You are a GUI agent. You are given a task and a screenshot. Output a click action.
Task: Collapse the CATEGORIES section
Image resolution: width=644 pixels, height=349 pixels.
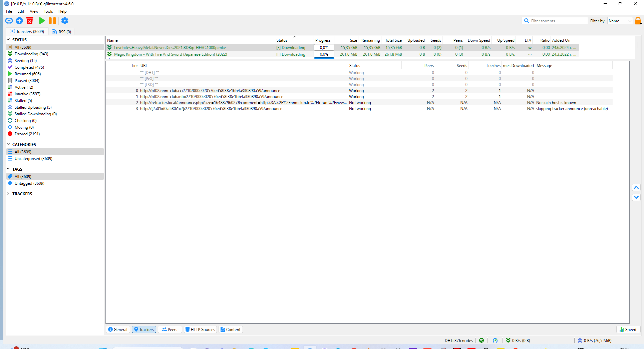pos(8,144)
